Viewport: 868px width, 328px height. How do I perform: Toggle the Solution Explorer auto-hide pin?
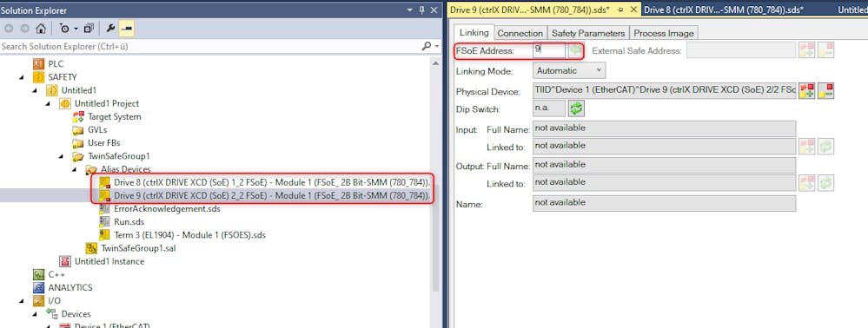[421, 10]
